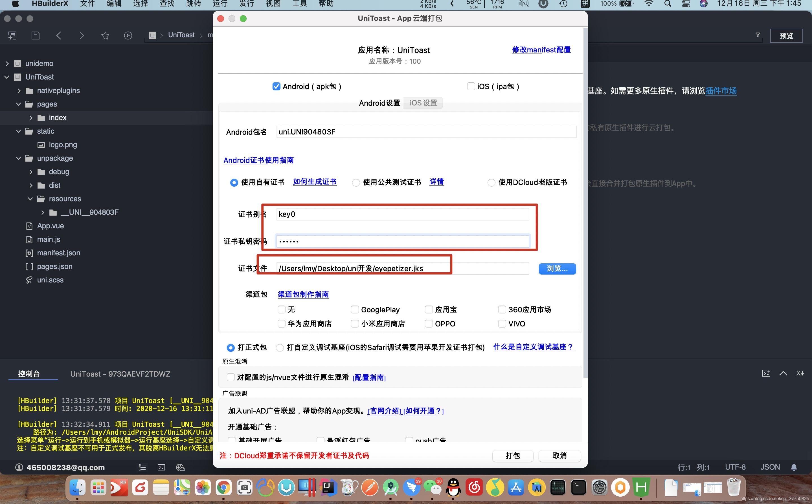
Task: Collapse the static folder
Action: [19, 131]
